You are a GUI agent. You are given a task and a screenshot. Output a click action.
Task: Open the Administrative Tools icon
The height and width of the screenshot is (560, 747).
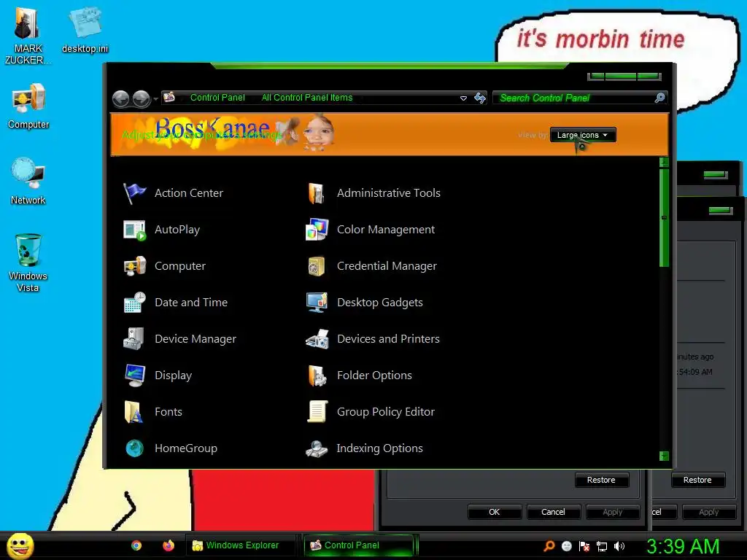point(317,193)
